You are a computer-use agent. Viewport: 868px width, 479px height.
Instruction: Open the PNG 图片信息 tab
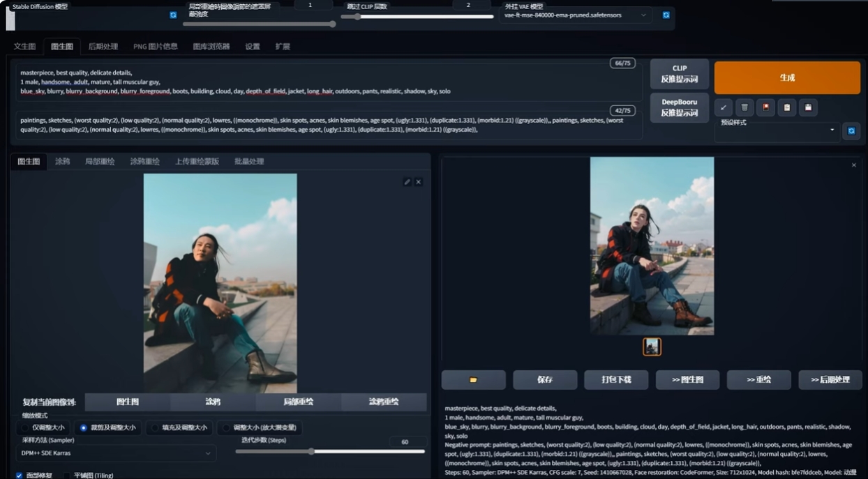click(156, 47)
